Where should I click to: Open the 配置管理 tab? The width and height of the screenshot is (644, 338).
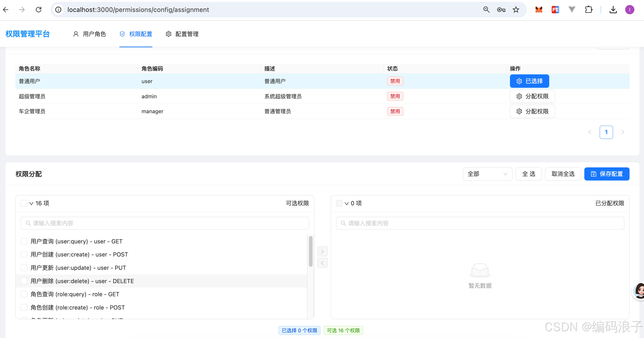182,34
